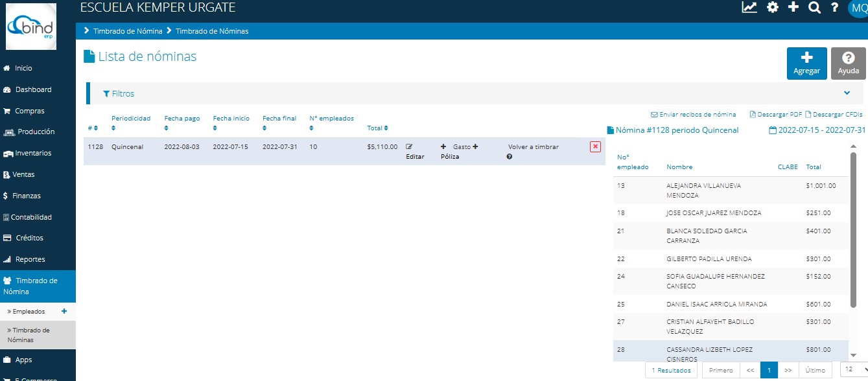Click the plus icon in top header
Viewport: 868px width, 381px height.
[x=793, y=8]
